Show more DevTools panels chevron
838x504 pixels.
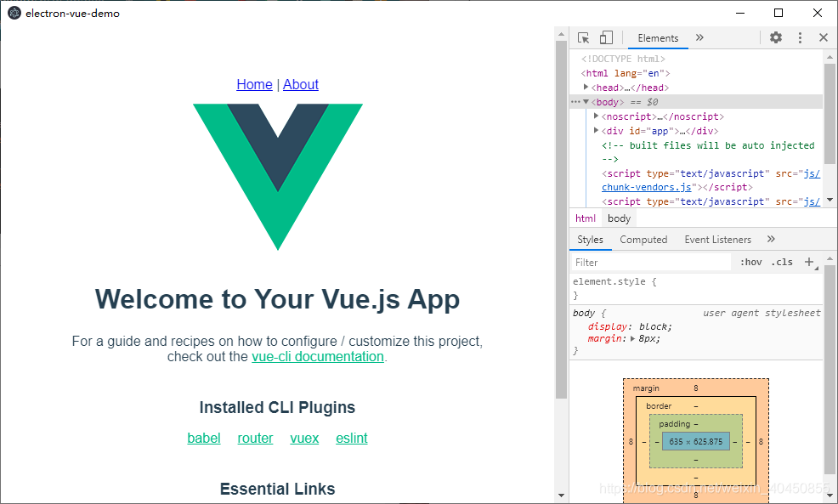click(699, 37)
